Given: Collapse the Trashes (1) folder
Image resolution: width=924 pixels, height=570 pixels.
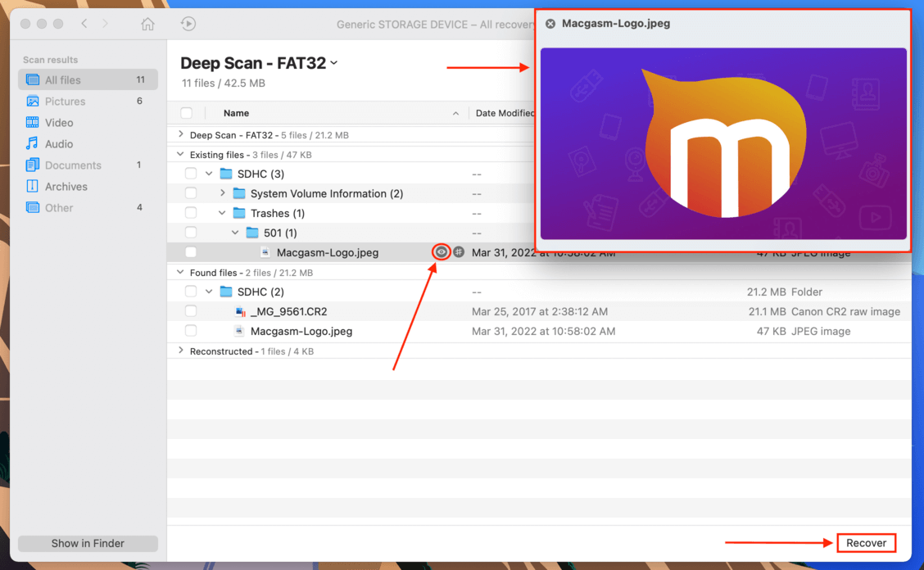Looking at the screenshot, I should point(222,213).
